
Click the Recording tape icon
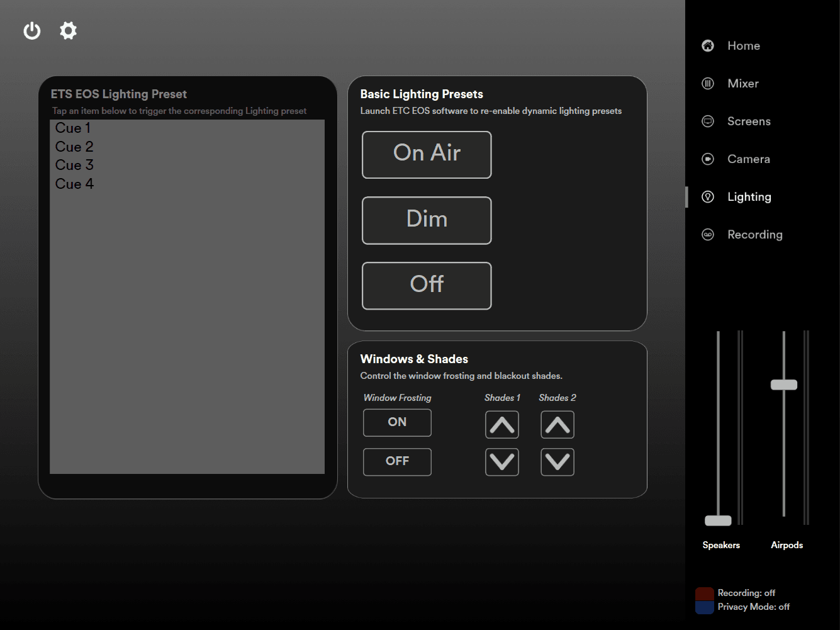coord(708,235)
